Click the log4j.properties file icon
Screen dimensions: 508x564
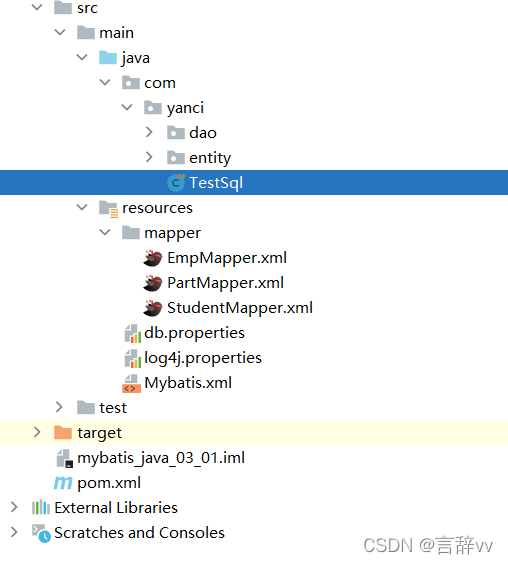click(x=132, y=358)
